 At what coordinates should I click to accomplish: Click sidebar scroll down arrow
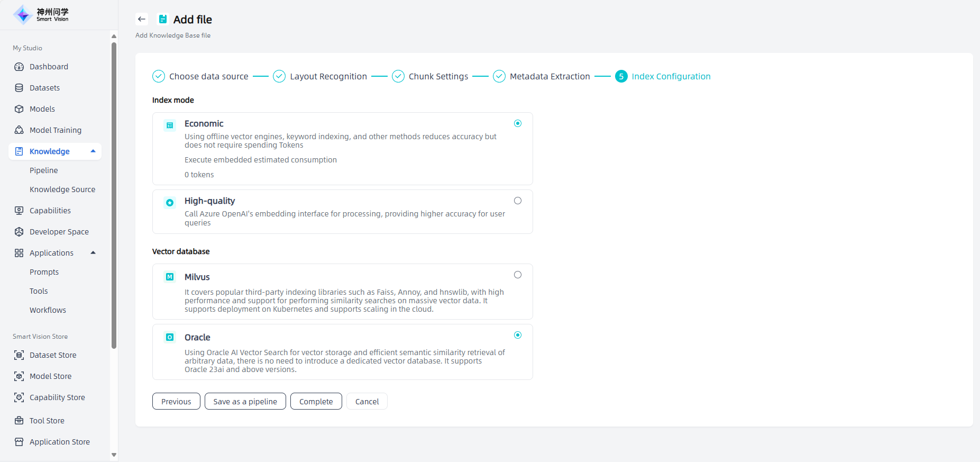(x=114, y=455)
